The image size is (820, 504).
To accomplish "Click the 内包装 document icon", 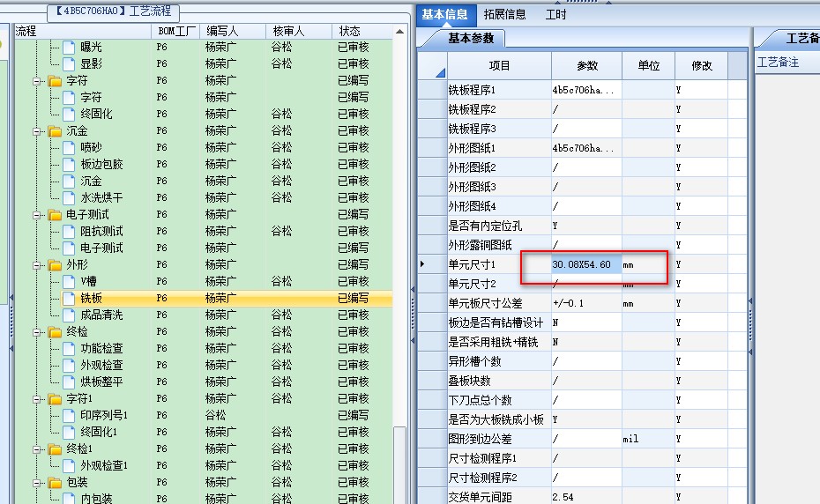I will click(x=69, y=498).
